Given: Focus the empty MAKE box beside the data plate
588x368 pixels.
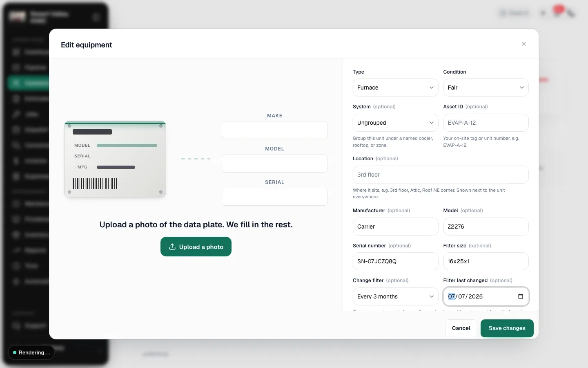Looking at the screenshot, I should (275, 130).
